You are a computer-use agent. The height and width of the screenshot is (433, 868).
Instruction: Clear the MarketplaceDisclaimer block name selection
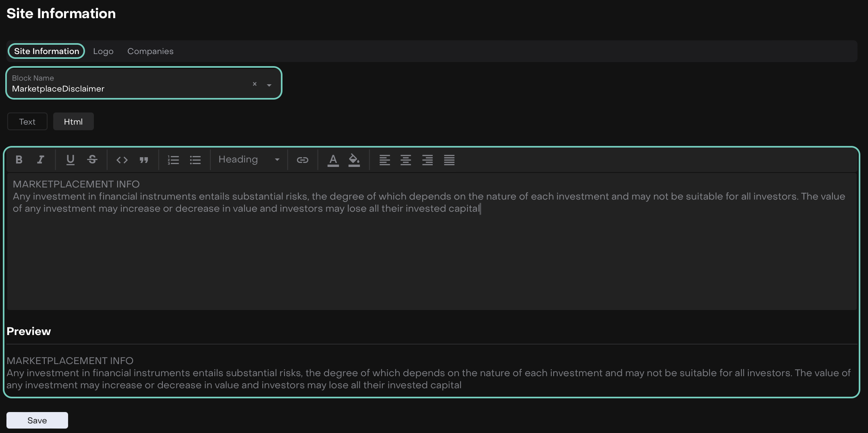[255, 84]
